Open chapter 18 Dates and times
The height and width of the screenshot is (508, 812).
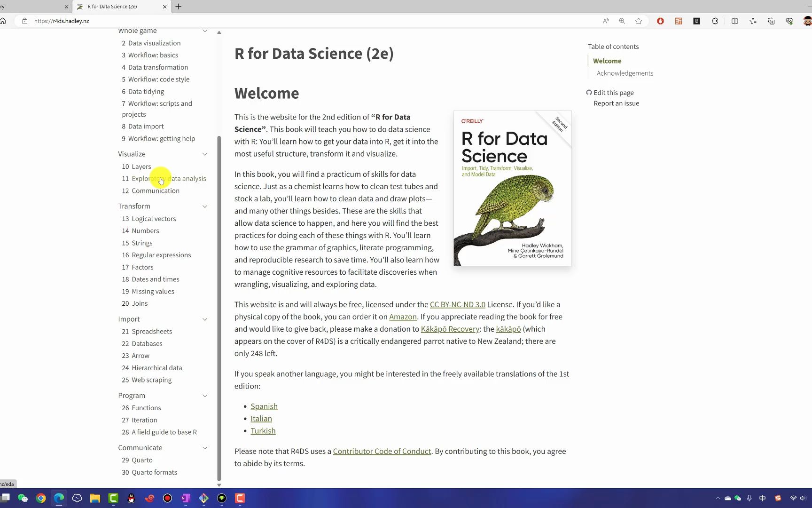(151, 279)
